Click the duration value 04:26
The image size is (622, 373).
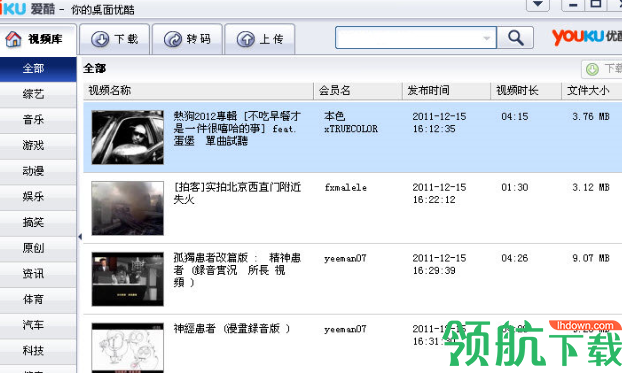click(514, 258)
